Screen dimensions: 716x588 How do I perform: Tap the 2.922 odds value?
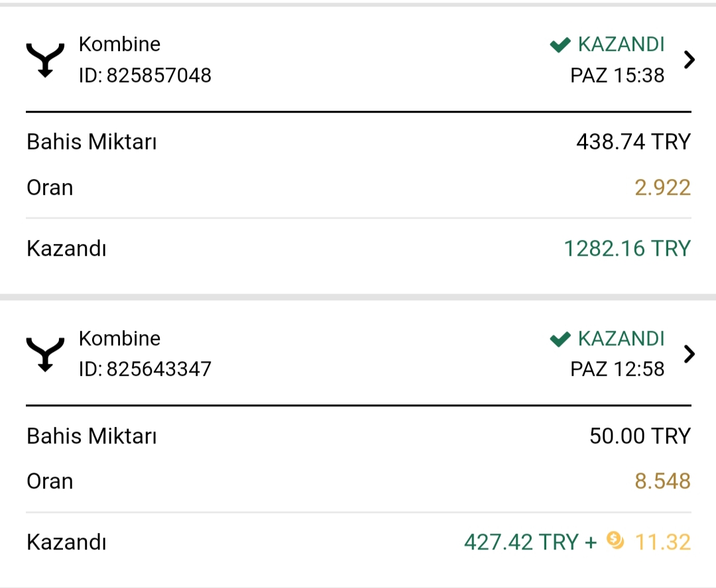coord(662,188)
